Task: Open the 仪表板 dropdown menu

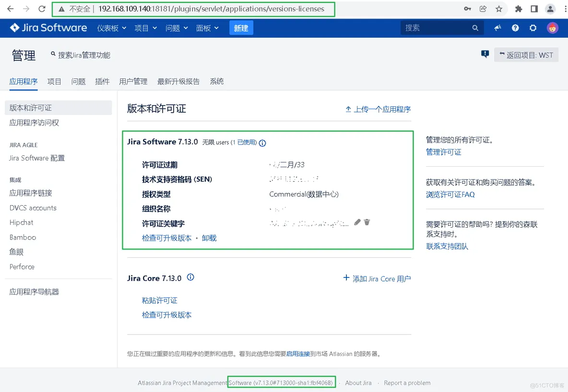Action: (x=112, y=28)
